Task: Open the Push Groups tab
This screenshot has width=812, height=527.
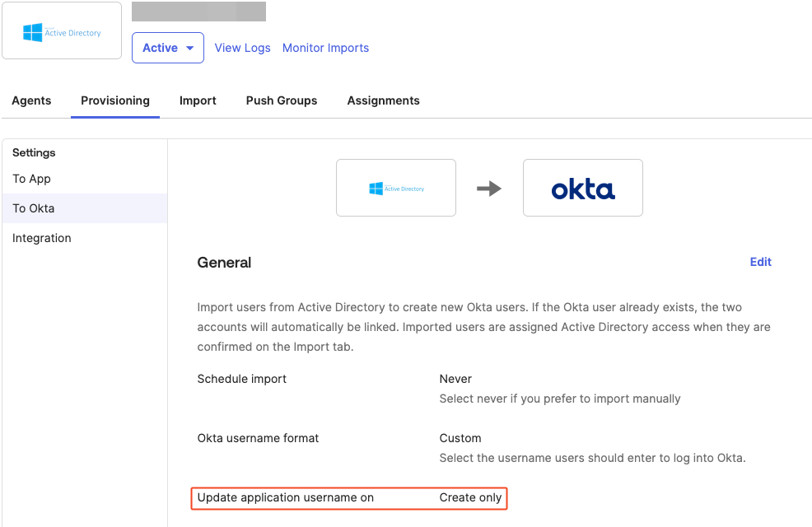Action: click(281, 100)
